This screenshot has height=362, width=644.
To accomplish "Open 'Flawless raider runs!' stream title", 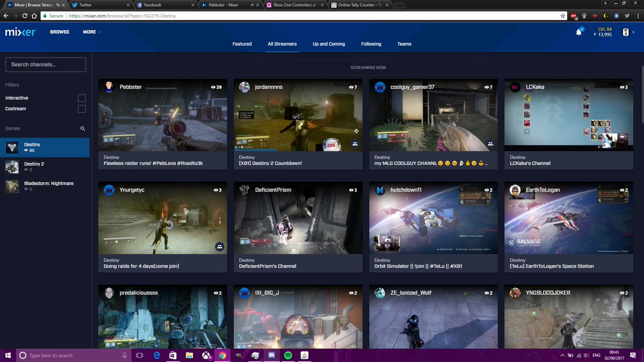I will [153, 163].
